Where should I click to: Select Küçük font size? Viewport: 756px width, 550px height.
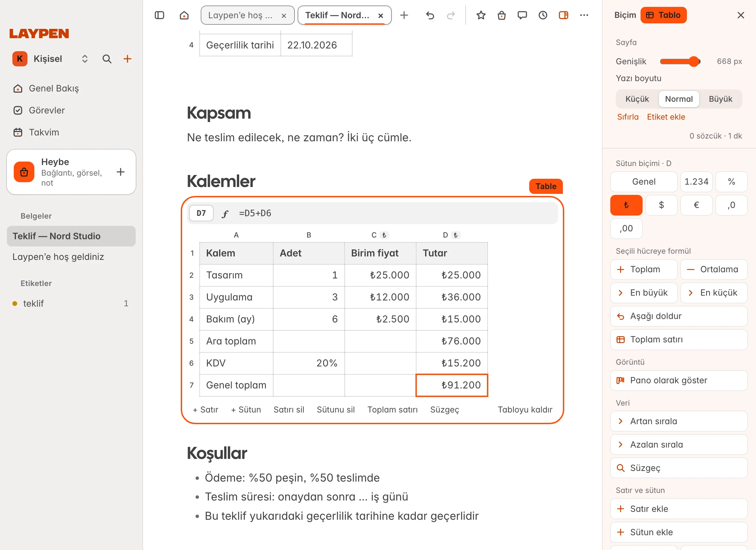pyautogui.click(x=637, y=99)
